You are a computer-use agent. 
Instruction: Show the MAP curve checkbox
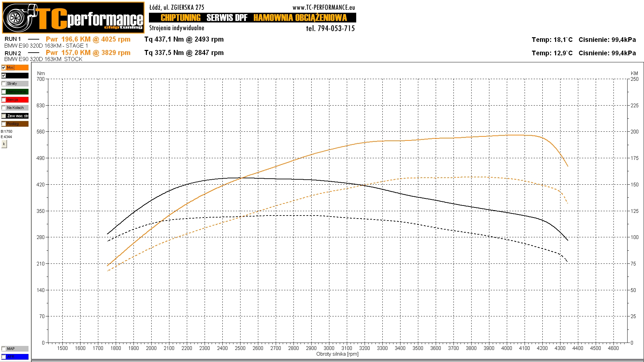[4, 349]
